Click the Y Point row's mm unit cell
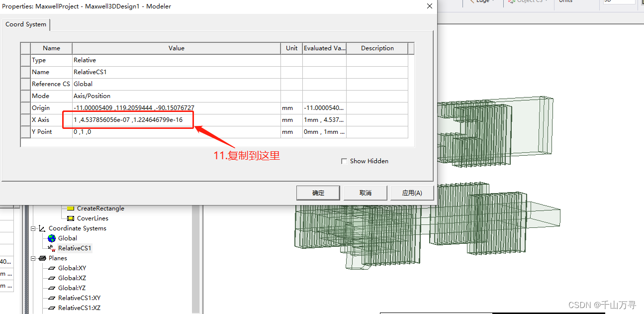 pyautogui.click(x=292, y=132)
